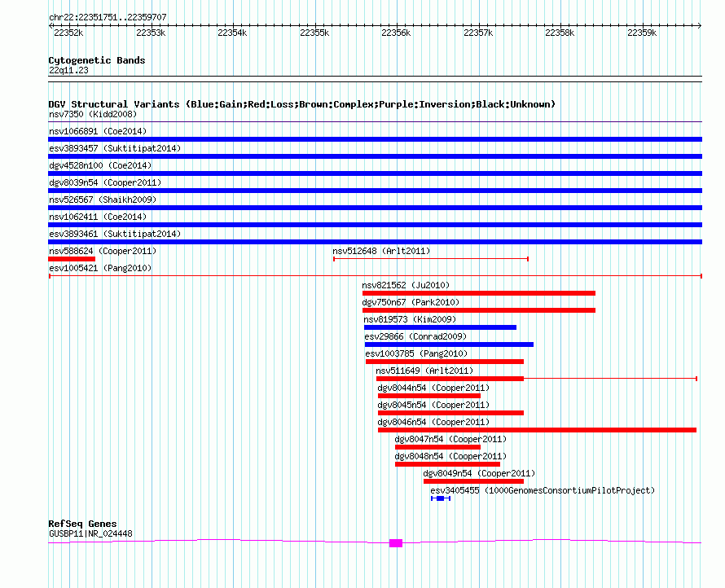
Task: Click the blue gain bar under esv3893457
Action: (x=375, y=156)
